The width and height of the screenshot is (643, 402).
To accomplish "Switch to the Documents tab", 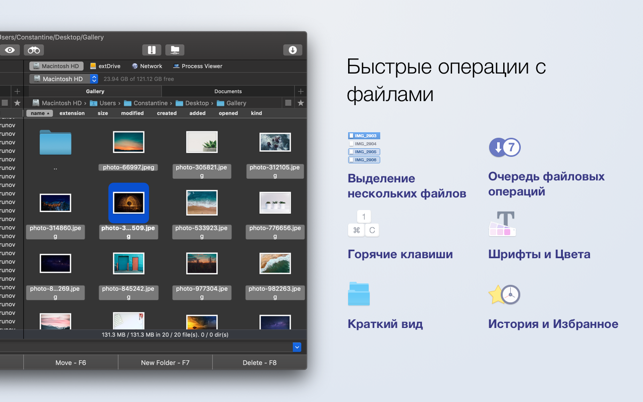I will [x=228, y=91].
